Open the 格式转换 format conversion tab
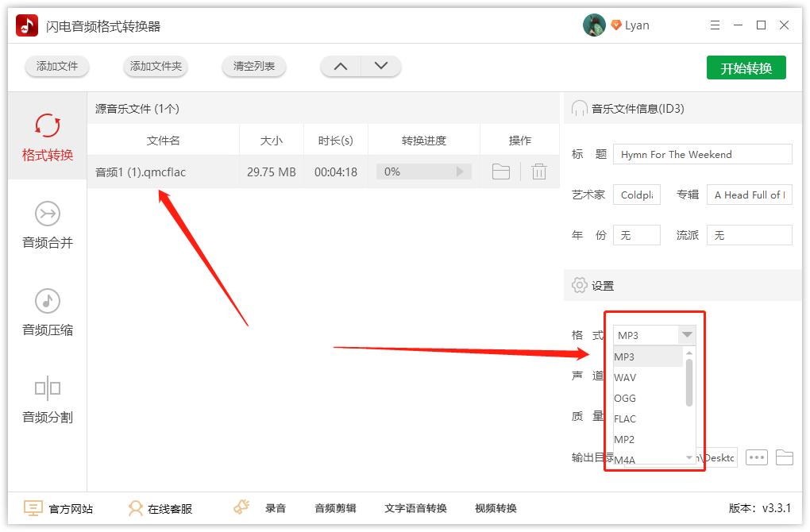810x532 pixels. click(48, 137)
